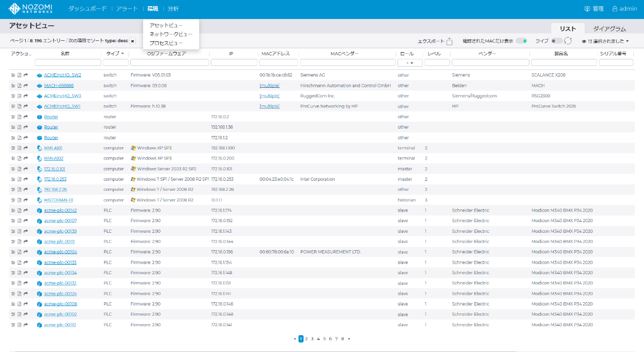Click the 製品名 column header
Viewport: 644px width, 352px height.
coord(561,54)
